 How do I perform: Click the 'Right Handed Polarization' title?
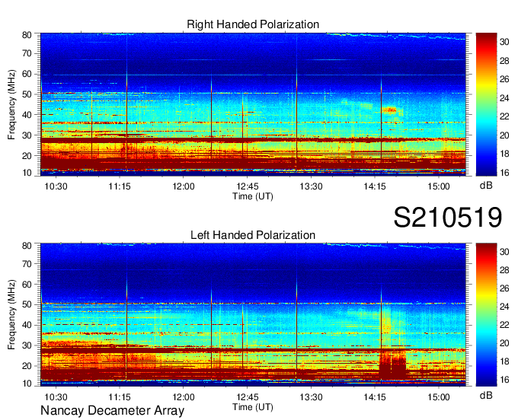253,24
